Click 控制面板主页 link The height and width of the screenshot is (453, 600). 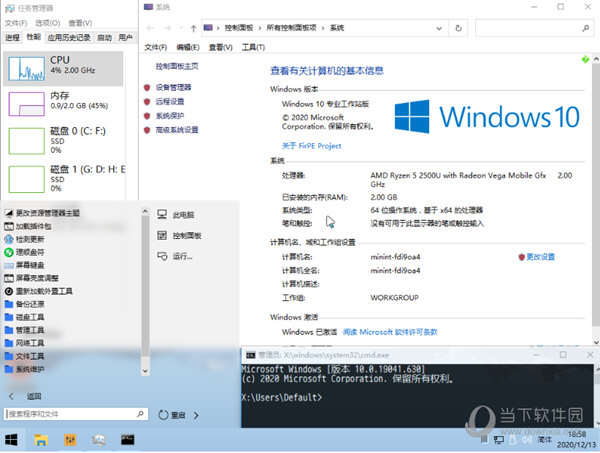pyautogui.click(x=177, y=67)
